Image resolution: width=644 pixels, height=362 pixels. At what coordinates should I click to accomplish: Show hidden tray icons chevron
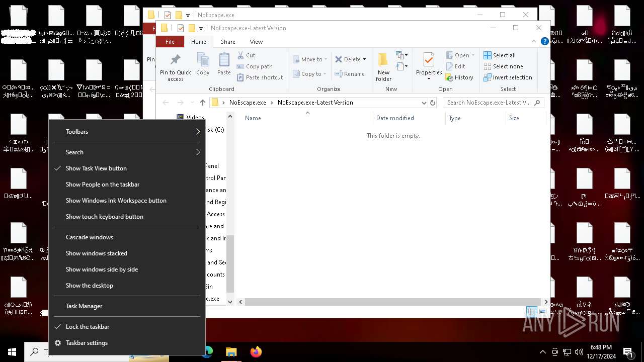pyautogui.click(x=542, y=352)
